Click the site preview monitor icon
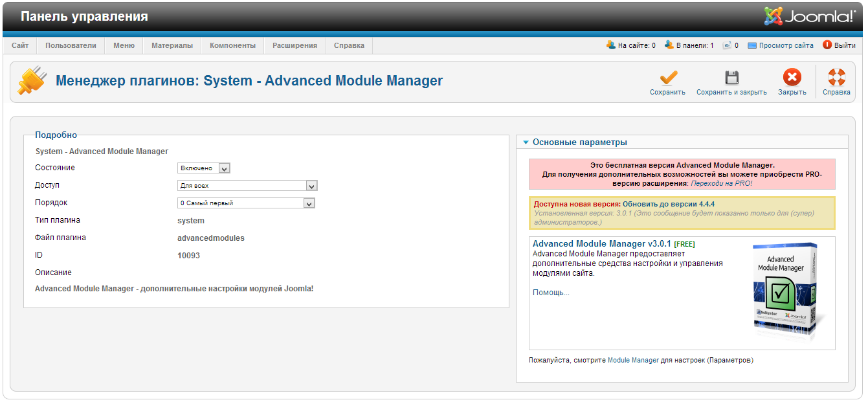This screenshot has height=402, width=868. click(x=752, y=46)
